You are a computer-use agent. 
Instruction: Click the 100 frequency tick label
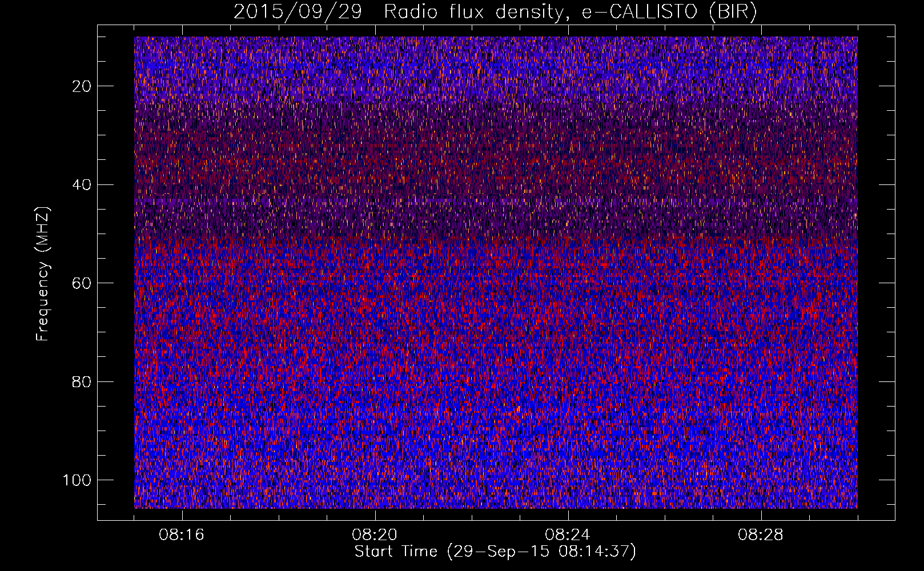point(78,480)
